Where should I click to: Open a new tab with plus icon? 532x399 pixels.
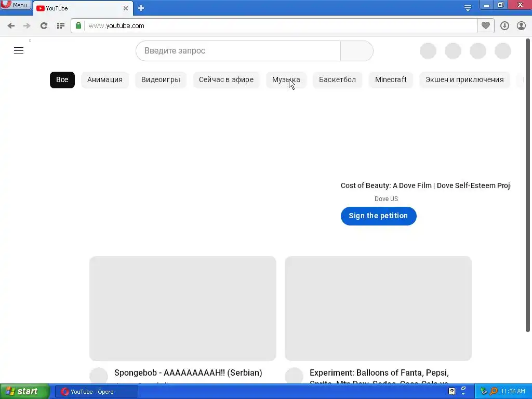tap(141, 8)
